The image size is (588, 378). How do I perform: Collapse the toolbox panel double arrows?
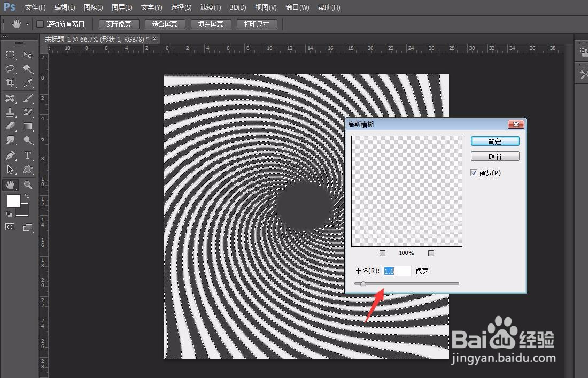pos(4,37)
